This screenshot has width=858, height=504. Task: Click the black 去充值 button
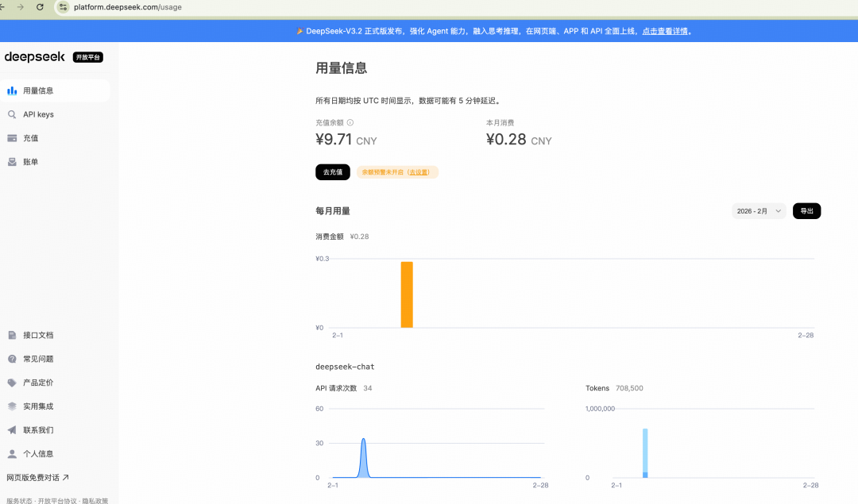333,172
